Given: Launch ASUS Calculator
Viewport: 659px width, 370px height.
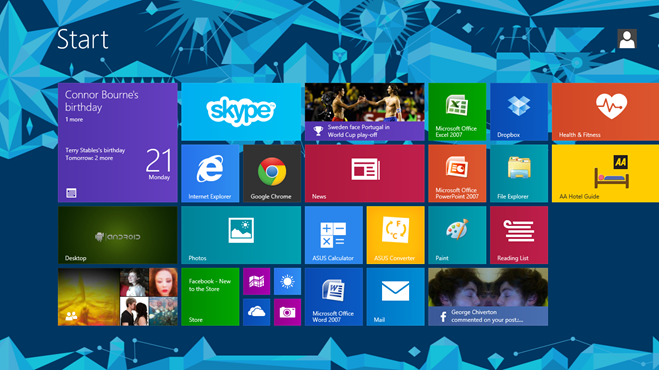Looking at the screenshot, I should click(334, 235).
